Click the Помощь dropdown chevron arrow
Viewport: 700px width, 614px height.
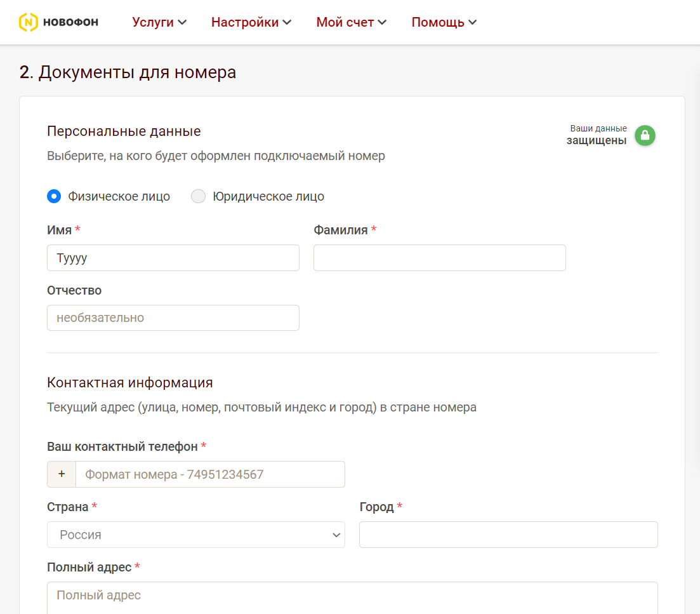click(473, 23)
